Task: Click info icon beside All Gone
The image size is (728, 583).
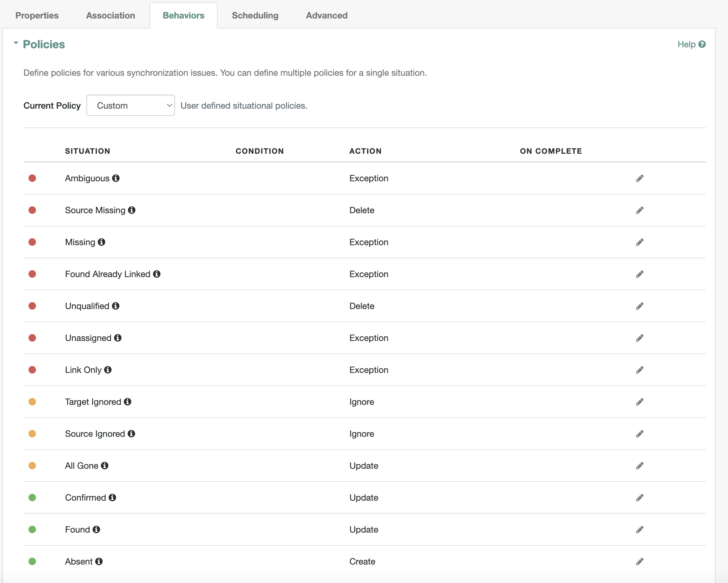Action: 105,466
